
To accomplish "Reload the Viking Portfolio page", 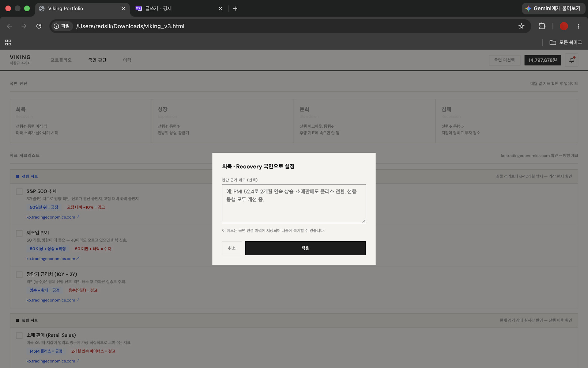I will click(x=39, y=26).
